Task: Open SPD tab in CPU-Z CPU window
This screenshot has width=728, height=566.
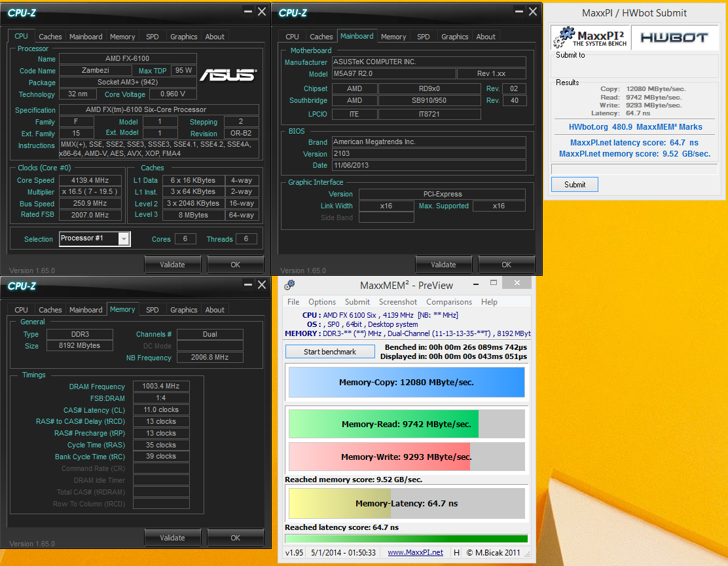Action: (x=153, y=37)
